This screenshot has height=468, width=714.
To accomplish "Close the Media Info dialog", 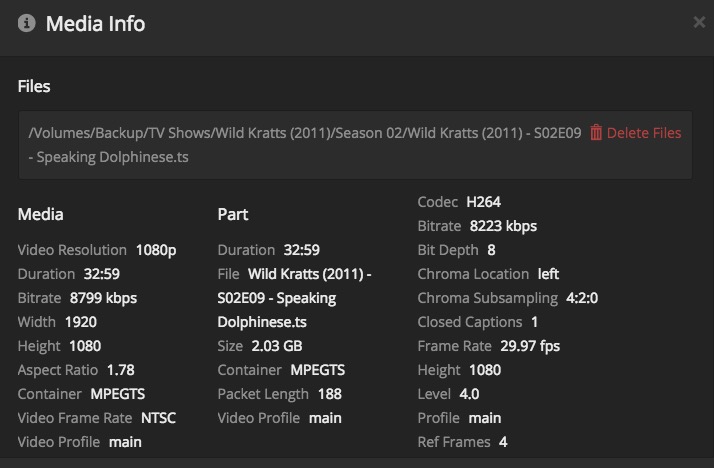I will (x=699, y=23).
